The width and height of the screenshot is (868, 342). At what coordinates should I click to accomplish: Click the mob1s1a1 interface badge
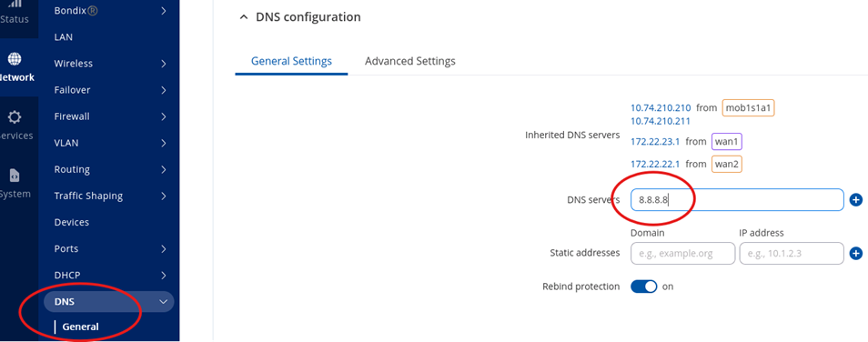(748, 108)
